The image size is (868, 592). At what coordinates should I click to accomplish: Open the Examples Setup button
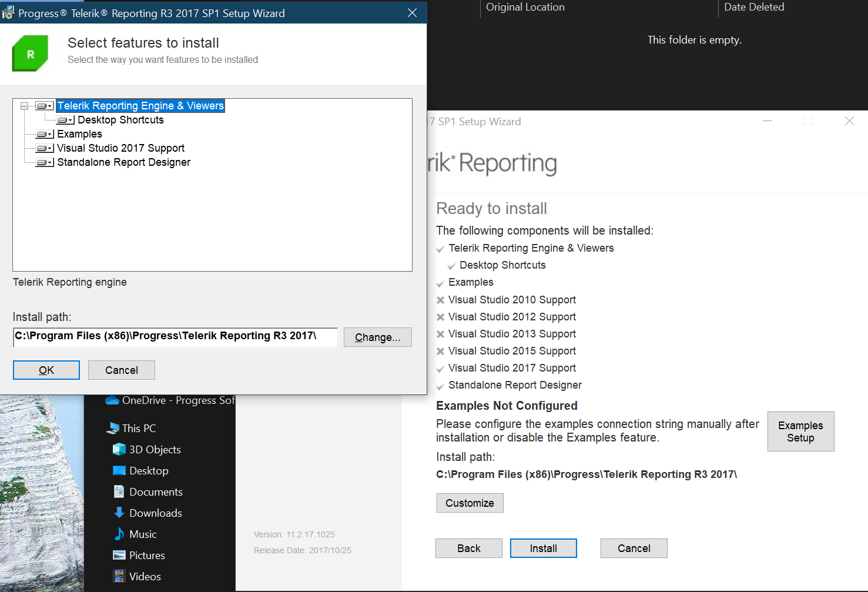click(800, 432)
